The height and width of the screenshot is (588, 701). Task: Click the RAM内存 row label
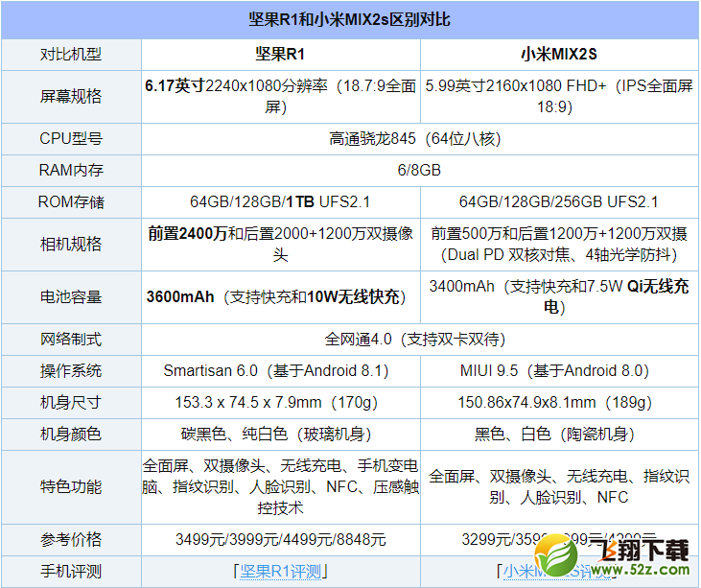point(71,171)
